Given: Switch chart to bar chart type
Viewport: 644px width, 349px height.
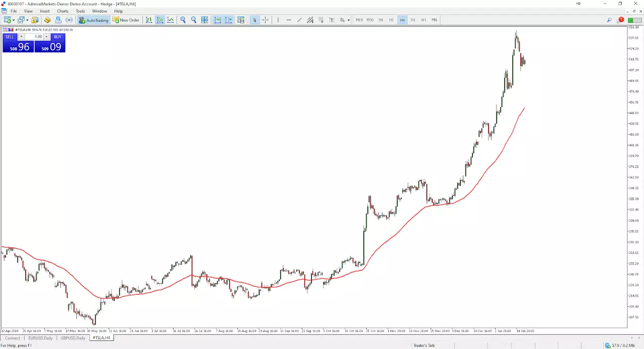Looking at the screenshot, I should 149,20.
